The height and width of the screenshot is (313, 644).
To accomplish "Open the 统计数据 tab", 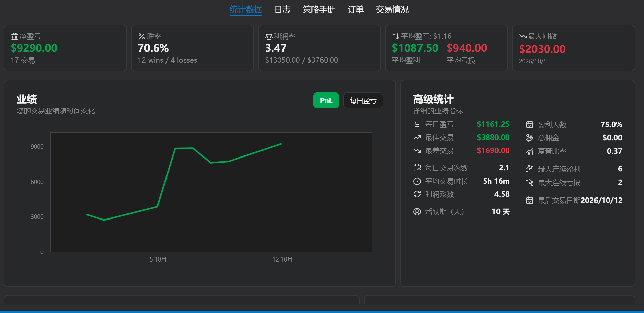I will coord(246,9).
